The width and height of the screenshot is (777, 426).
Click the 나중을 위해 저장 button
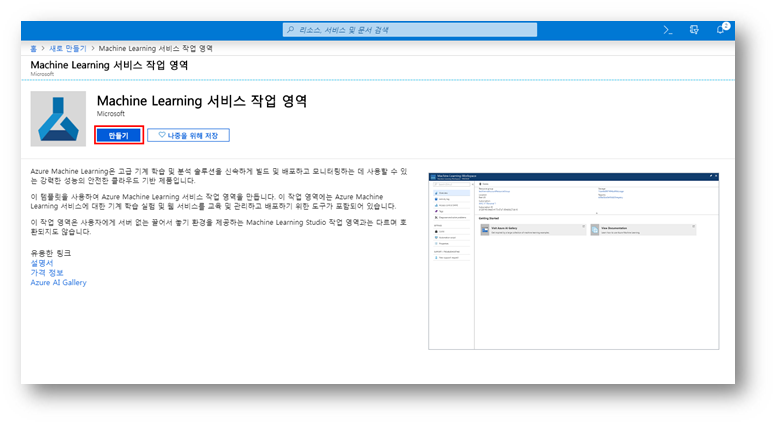point(188,135)
